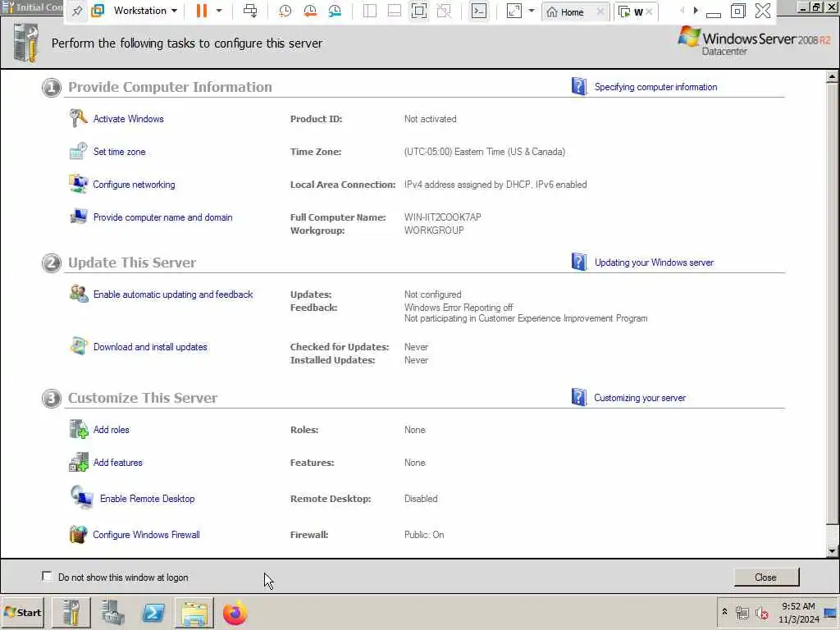This screenshot has height=630, width=840.
Task: Launch Firefox from the taskbar
Action: tap(235, 613)
